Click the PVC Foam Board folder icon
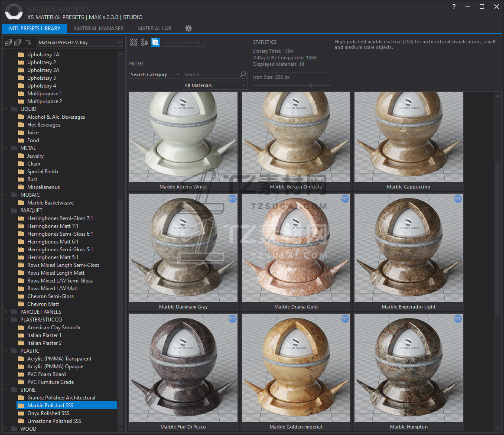 [x=21, y=374]
